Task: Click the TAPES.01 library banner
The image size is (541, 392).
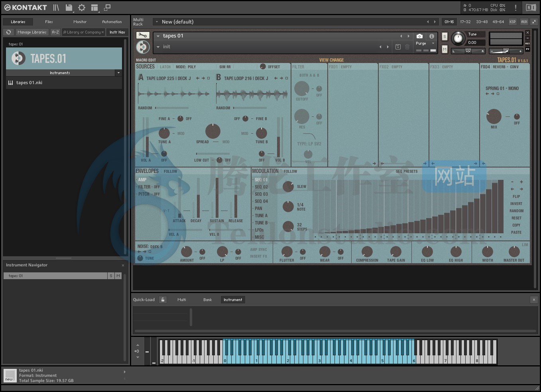Action: pyautogui.click(x=64, y=59)
